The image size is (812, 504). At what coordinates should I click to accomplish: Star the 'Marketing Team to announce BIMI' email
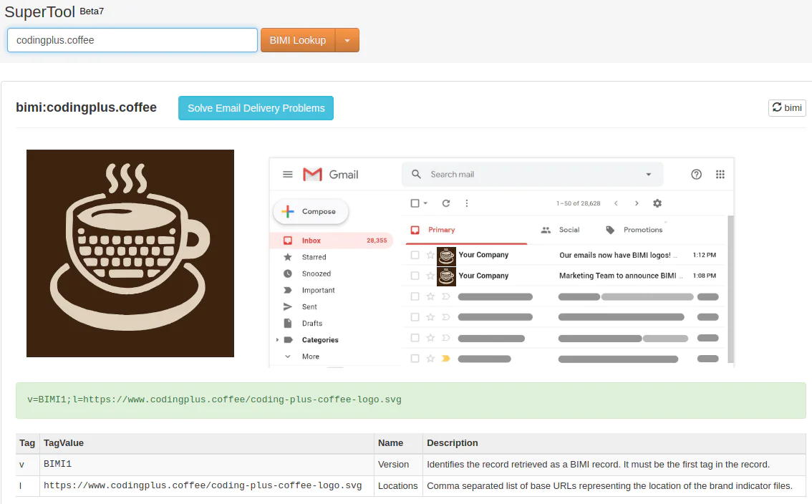(430, 276)
